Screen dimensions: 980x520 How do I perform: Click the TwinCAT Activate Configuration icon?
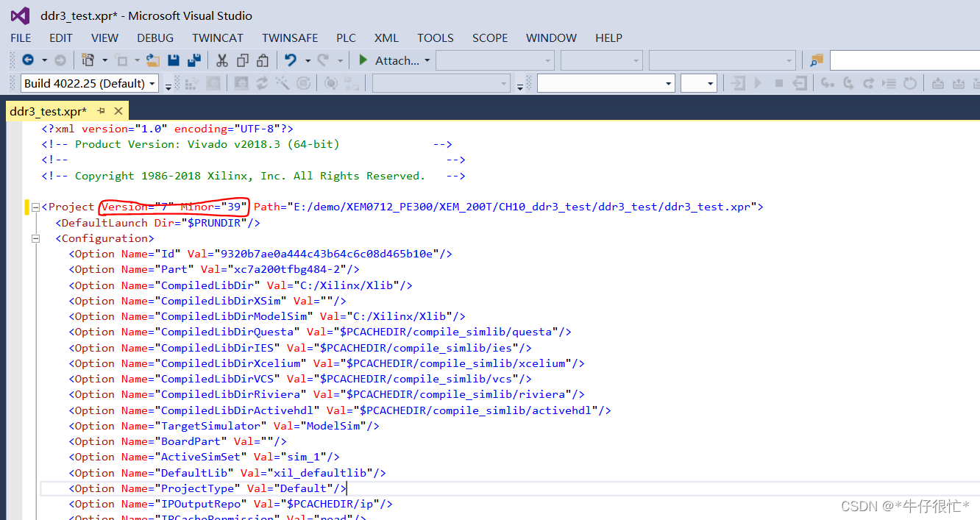coord(193,83)
